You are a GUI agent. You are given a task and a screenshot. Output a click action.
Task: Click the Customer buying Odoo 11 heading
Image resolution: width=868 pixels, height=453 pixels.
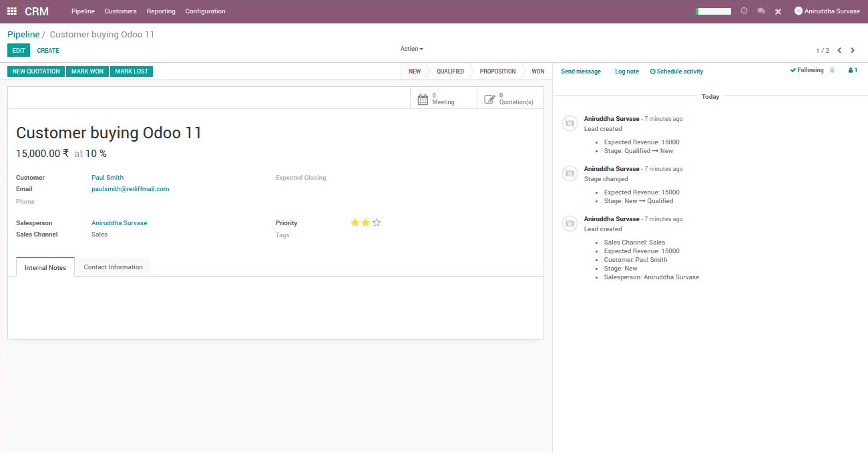coord(109,133)
